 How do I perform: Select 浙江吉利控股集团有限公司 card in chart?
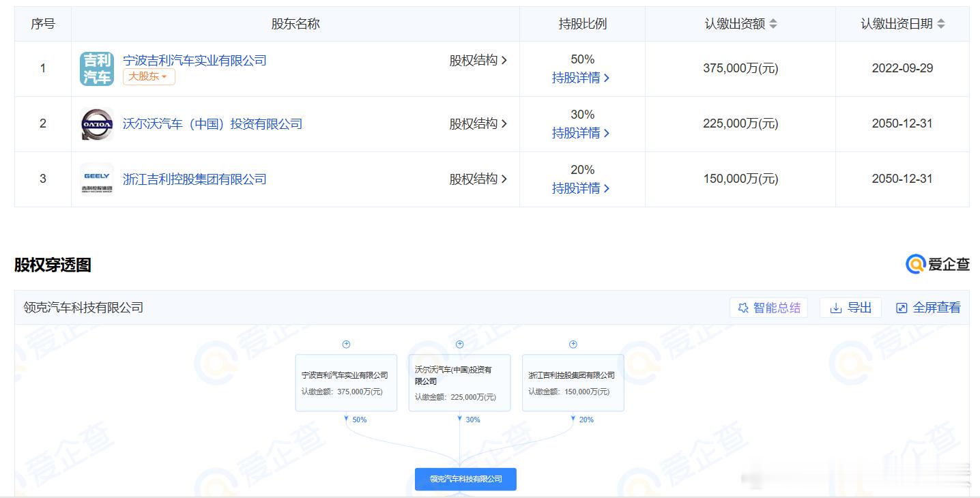pyautogui.click(x=573, y=383)
